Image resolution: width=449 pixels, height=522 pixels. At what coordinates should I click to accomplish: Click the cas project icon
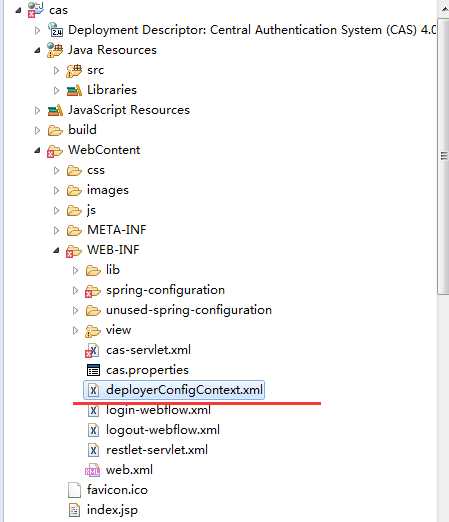[x=36, y=10]
